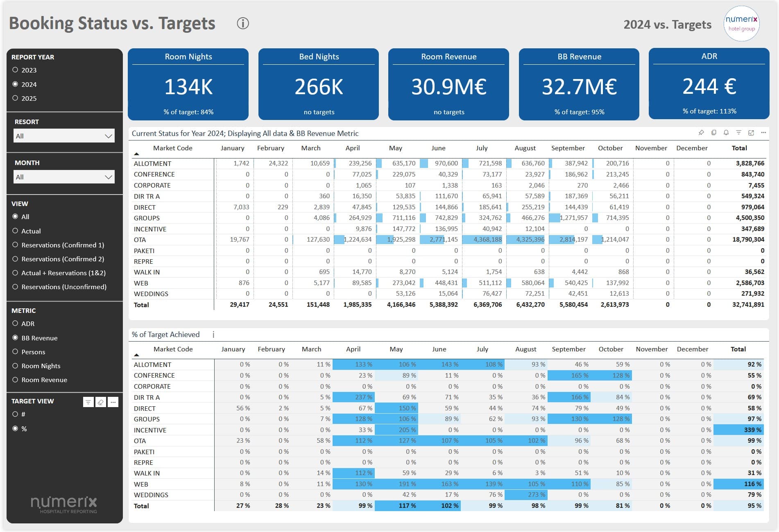Sort Current Status table by January column
This screenshot has width=779, height=532.
[232, 148]
